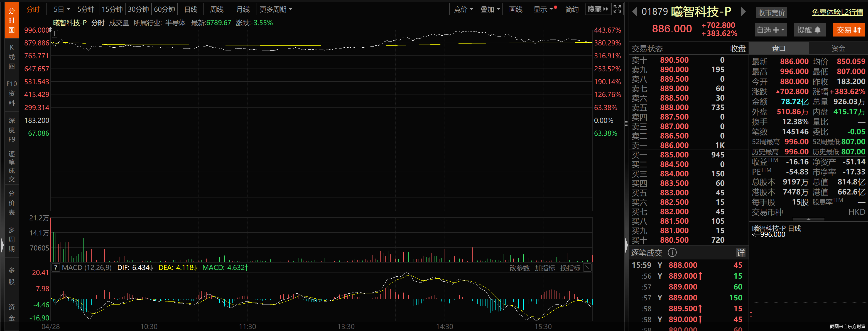Click info icon beside 逐笔成交
Viewport: 868px width, 331px height.
[672, 253]
